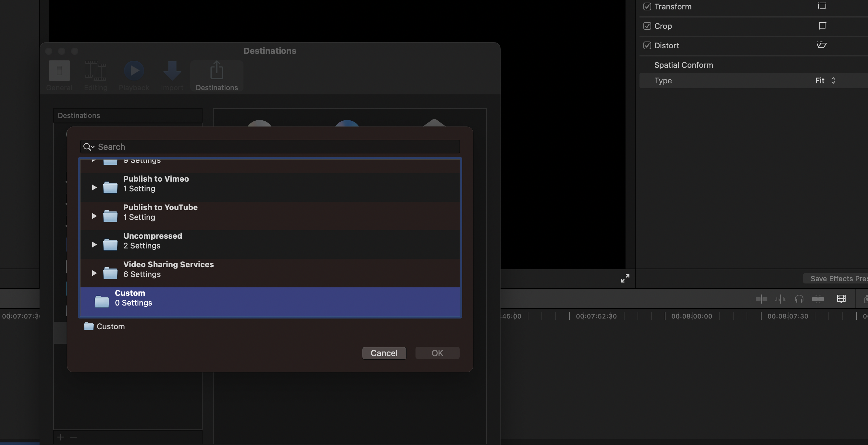Toggle the snapping icon in timeline

(818, 299)
